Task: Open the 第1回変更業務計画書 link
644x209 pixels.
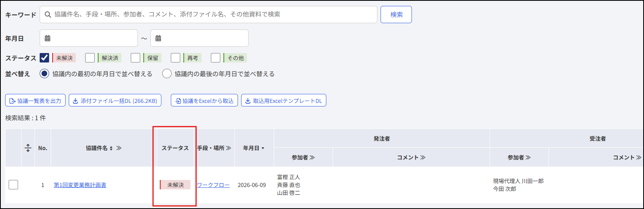Action: pyautogui.click(x=80, y=185)
